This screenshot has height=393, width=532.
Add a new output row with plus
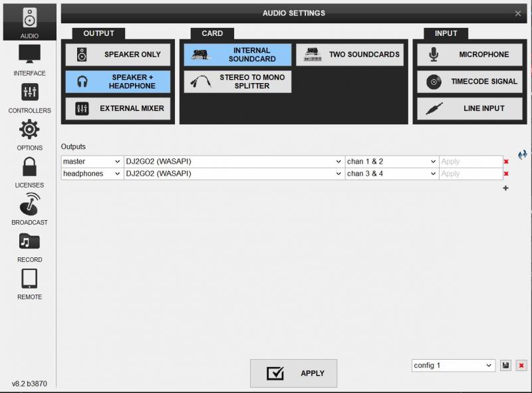point(505,188)
